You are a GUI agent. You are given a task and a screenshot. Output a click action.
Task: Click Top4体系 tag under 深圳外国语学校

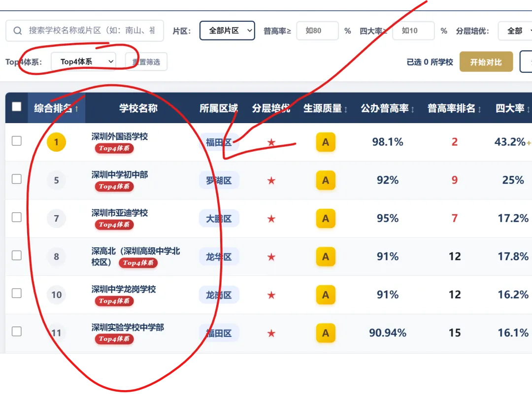coord(114,148)
